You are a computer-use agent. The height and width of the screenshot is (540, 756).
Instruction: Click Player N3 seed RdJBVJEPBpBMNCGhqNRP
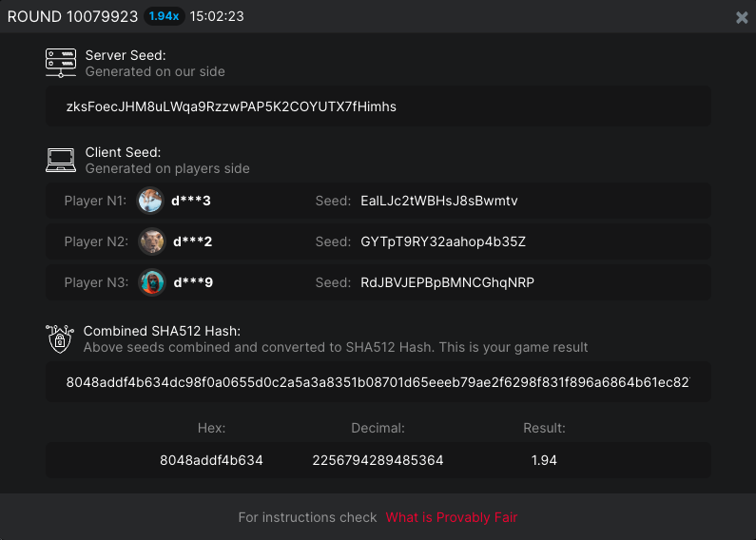[447, 282]
